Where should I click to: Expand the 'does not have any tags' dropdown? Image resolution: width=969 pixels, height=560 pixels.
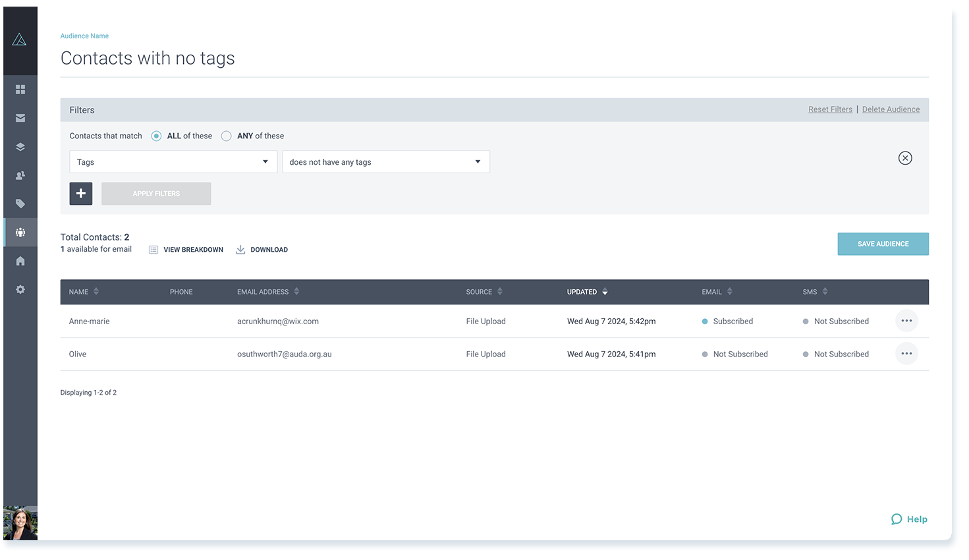386,162
